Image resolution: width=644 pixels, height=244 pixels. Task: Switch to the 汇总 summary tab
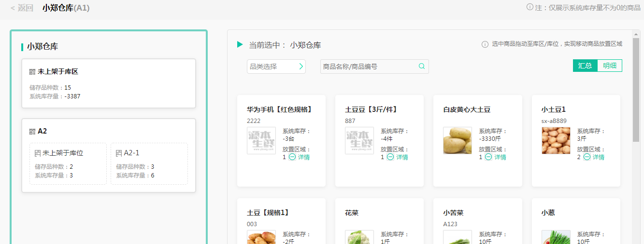pos(585,66)
